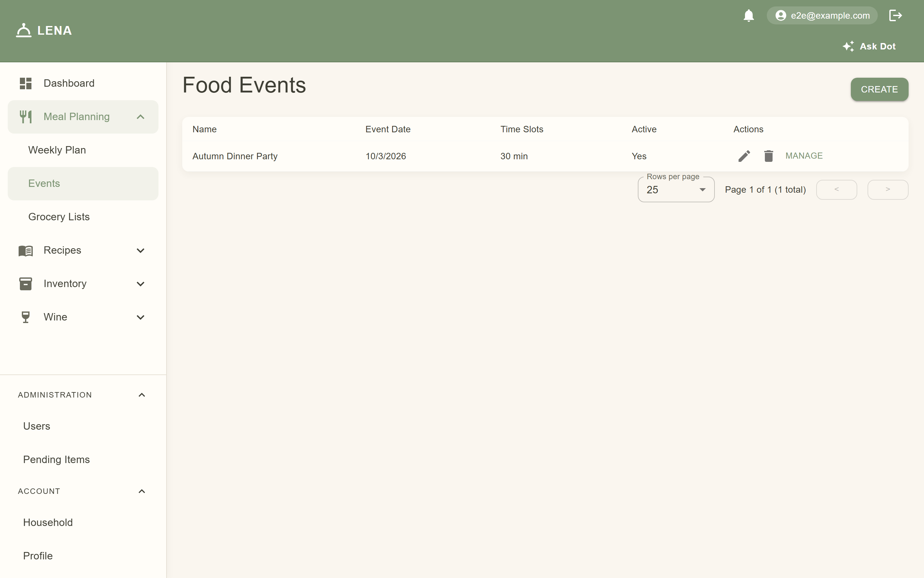
Task: Select Events in sidebar
Action: (x=83, y=183)
